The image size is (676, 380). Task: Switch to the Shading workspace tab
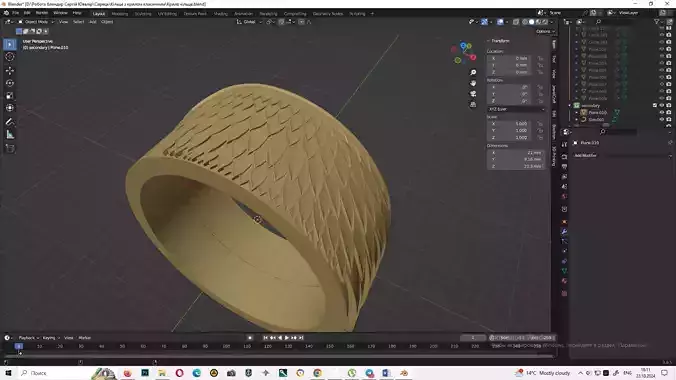(221, 14)
